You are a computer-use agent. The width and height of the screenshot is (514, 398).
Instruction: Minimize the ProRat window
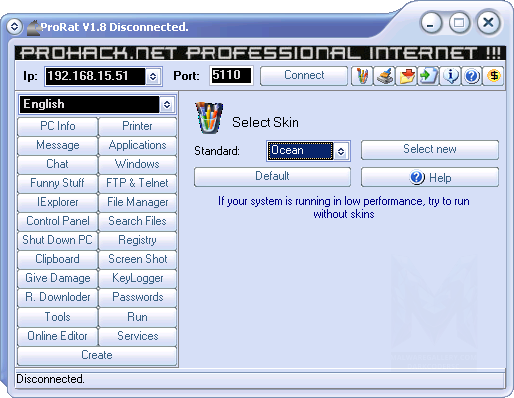431,23
